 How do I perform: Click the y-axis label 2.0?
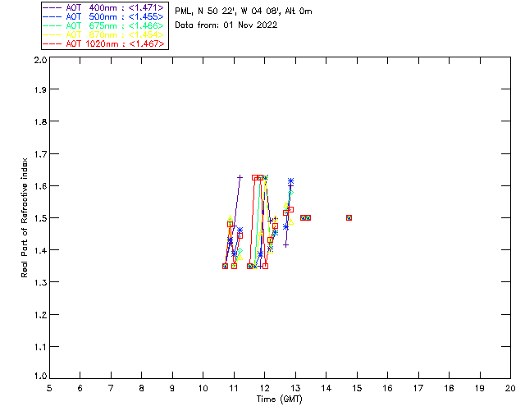(40, 60)
